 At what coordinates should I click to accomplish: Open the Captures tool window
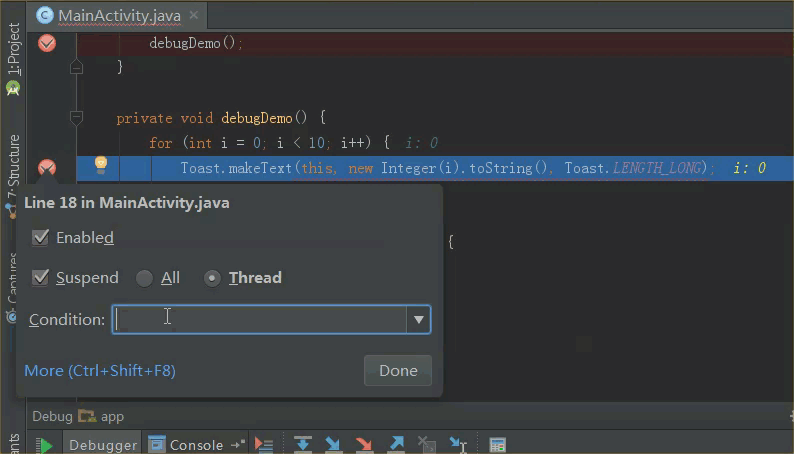tap(13, 278)
